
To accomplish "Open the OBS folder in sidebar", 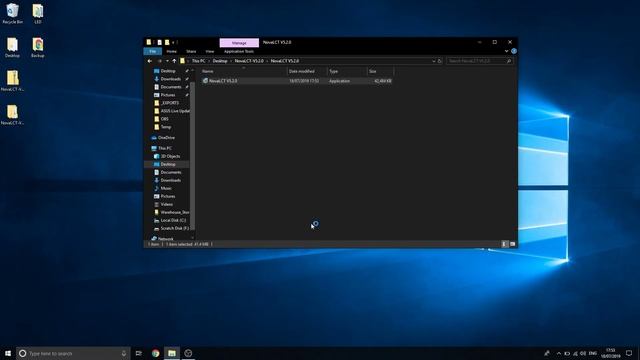I will [x=164, y=119].
